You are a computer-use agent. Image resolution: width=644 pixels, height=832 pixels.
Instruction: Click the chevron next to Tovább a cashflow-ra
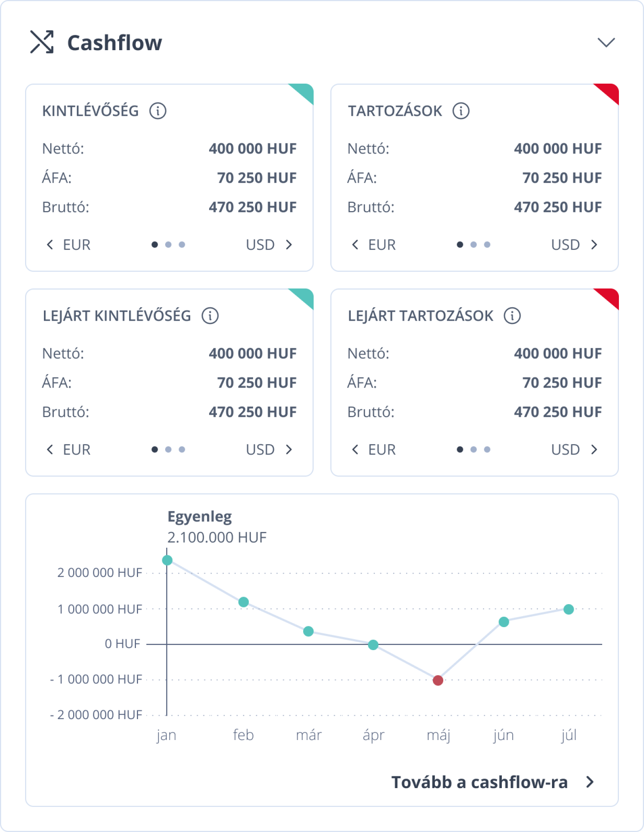(x=590, y=782)
